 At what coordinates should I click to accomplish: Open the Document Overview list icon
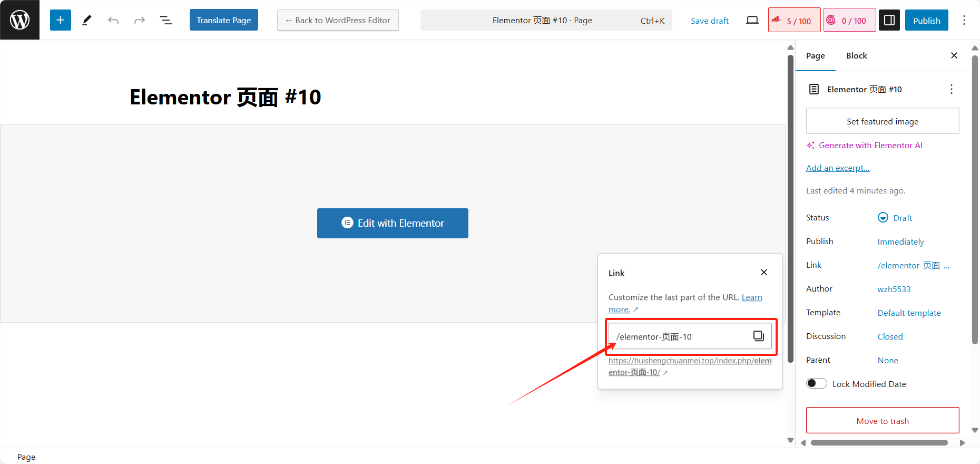coord(166,20)
